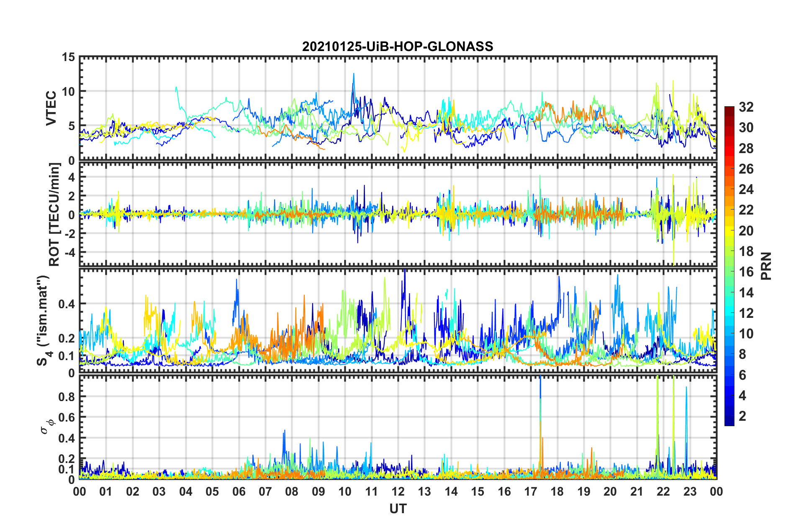
Task: Click inside the sigma-phi time-series panel
Action: coord(398,427)
